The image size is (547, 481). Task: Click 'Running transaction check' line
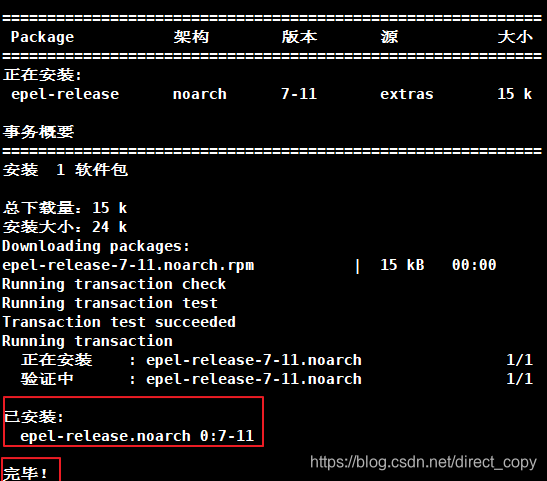click(x=114, y=284)
